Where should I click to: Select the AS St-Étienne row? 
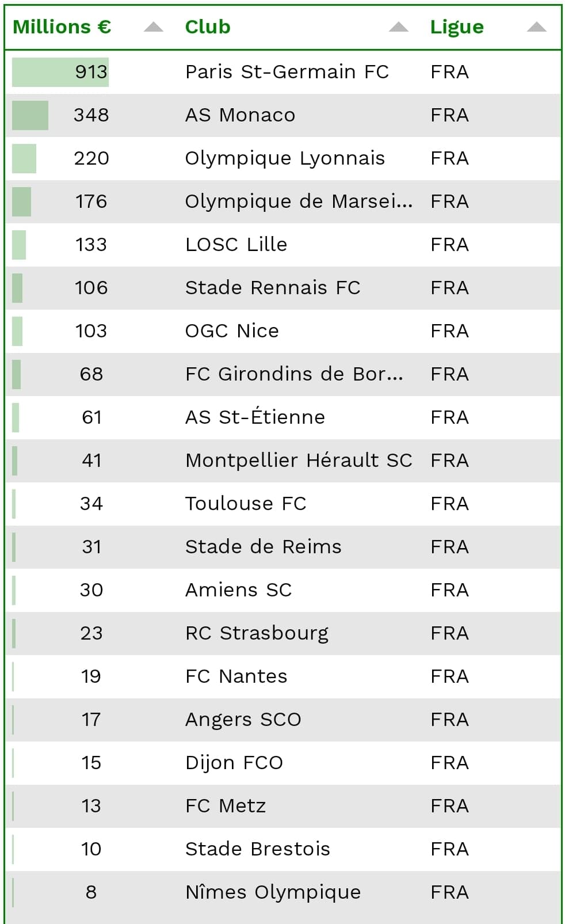point(255,417)
